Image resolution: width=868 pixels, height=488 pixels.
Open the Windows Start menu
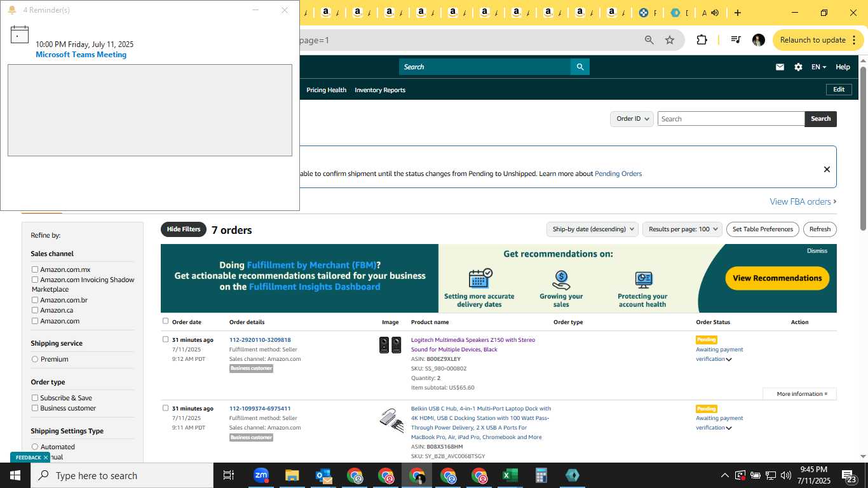(15, 475)
